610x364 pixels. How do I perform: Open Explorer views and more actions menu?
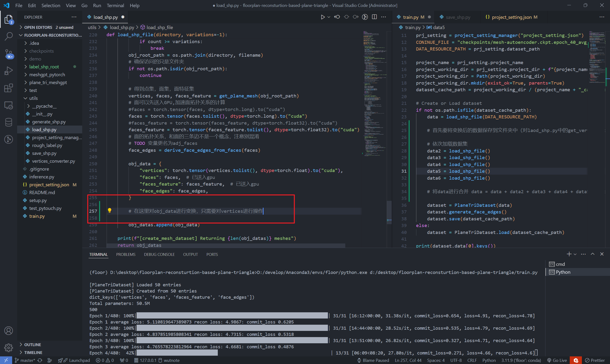pyautogui.click(x=74, y=17)
